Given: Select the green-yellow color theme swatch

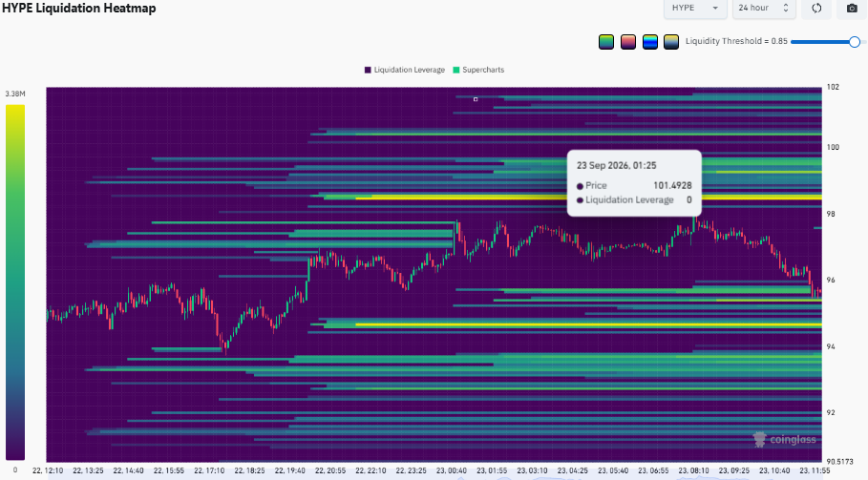Looking at the screenshot, I should point(606,41).
